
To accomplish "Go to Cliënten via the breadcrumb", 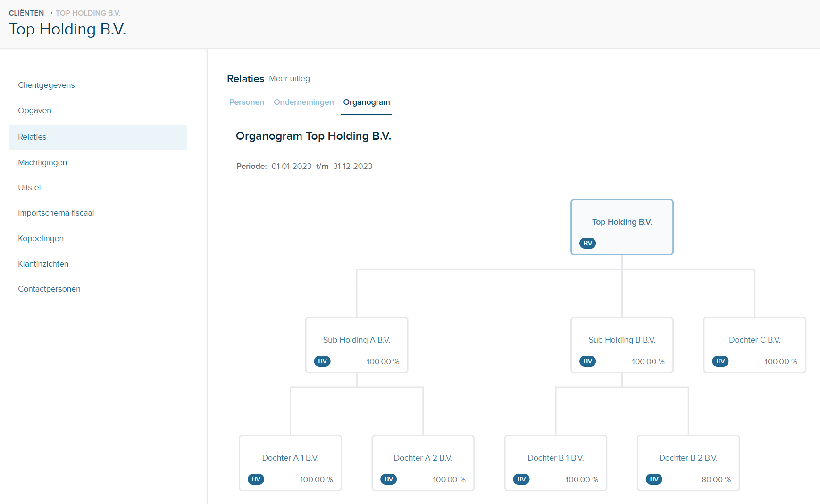I will point(26,13).
